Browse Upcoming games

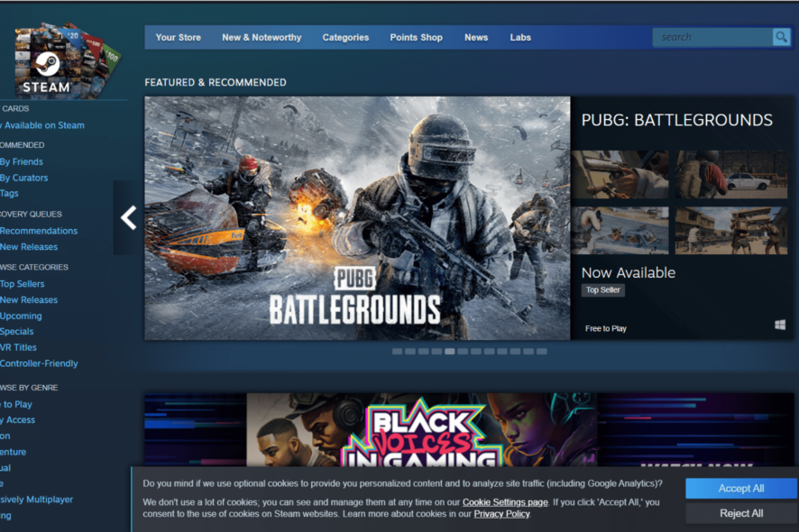tap(21, 316)
